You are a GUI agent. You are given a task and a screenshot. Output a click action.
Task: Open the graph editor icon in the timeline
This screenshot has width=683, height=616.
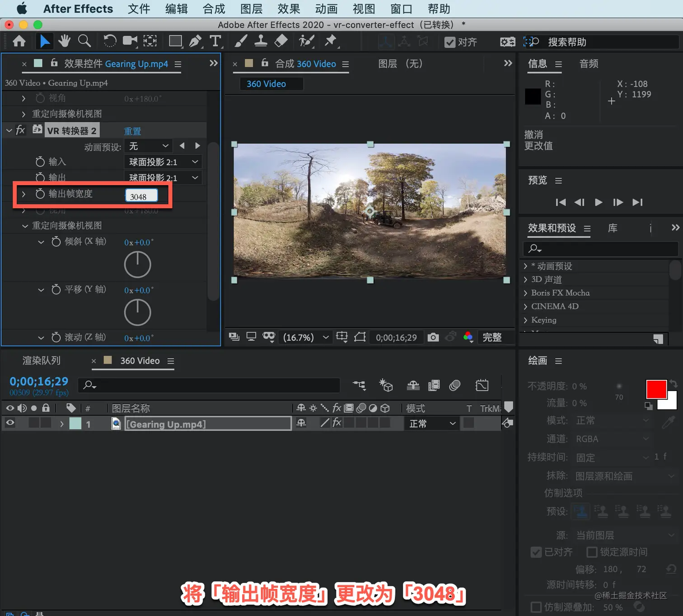point(482,385)
